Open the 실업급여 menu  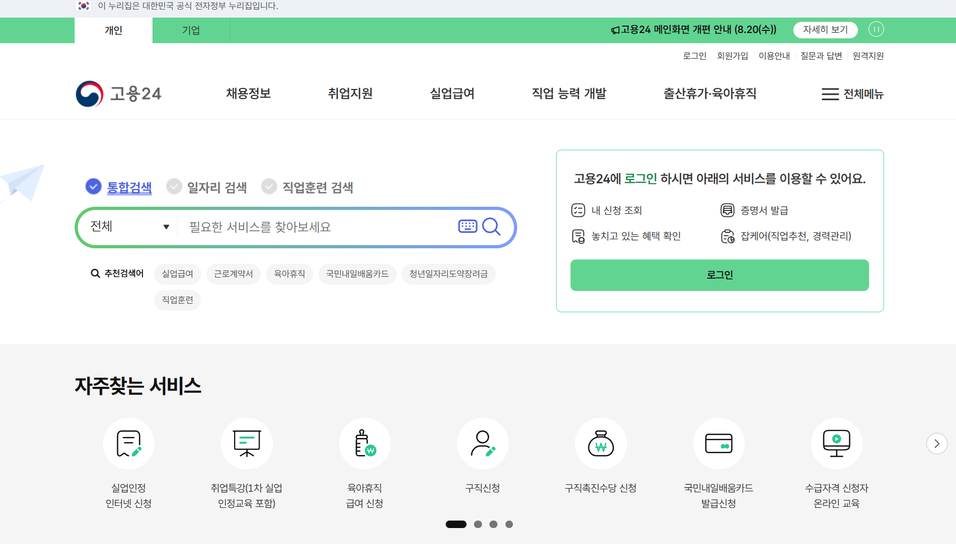(451, 93)
